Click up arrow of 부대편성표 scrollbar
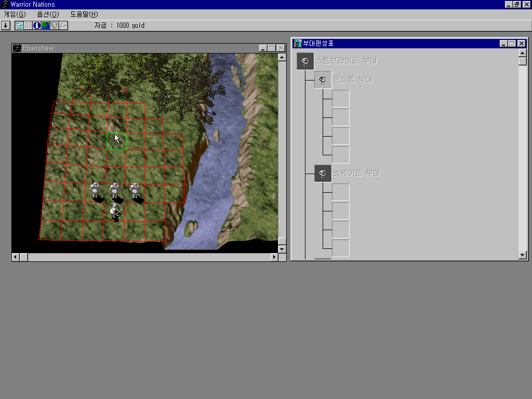Screen dimensions: 532x399 523,53
